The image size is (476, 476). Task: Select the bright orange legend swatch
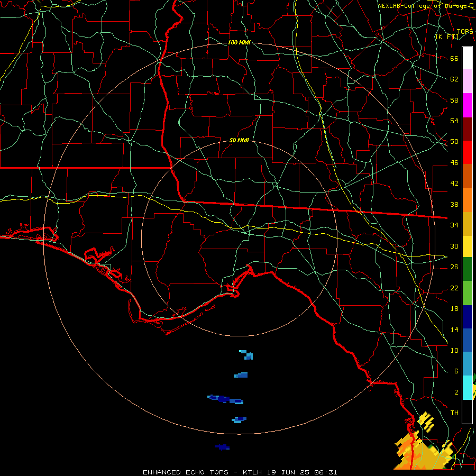(467, 200)
